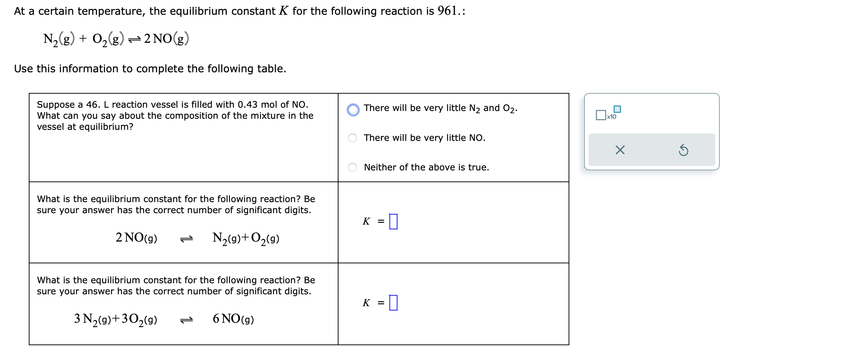Screen dimensions: 868x357
Task: Click the equilibrium arrow in the 3 N2(g) reaction
Action: [187, 319]
